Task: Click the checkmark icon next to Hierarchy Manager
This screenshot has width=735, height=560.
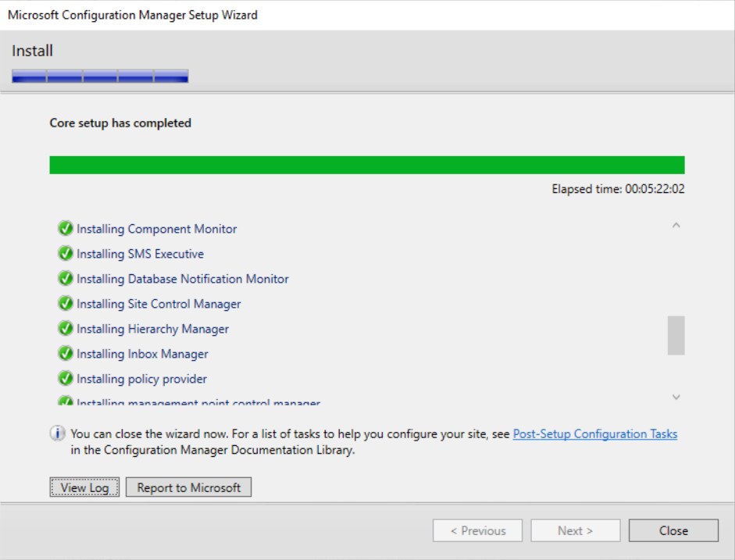Action: (66, 329)
